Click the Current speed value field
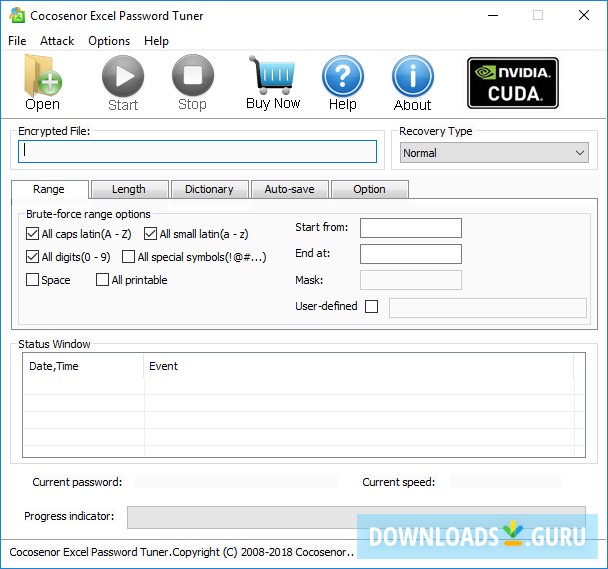Screen dimensions: 608x569 (x=505, y=482)
